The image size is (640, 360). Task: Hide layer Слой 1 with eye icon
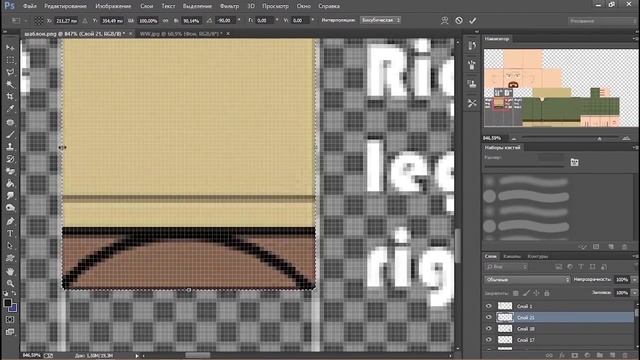[489, 306]
